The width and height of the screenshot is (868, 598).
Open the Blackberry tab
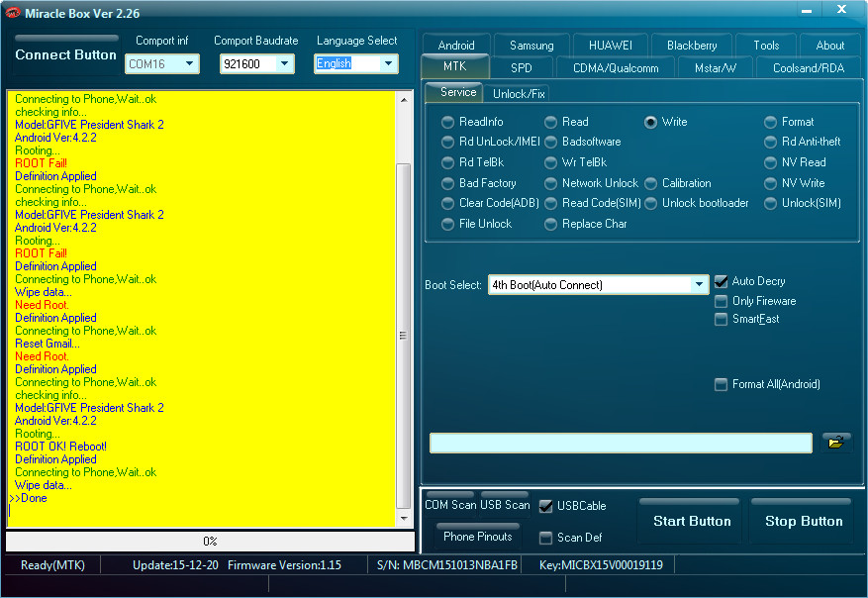tap(692, 46)
